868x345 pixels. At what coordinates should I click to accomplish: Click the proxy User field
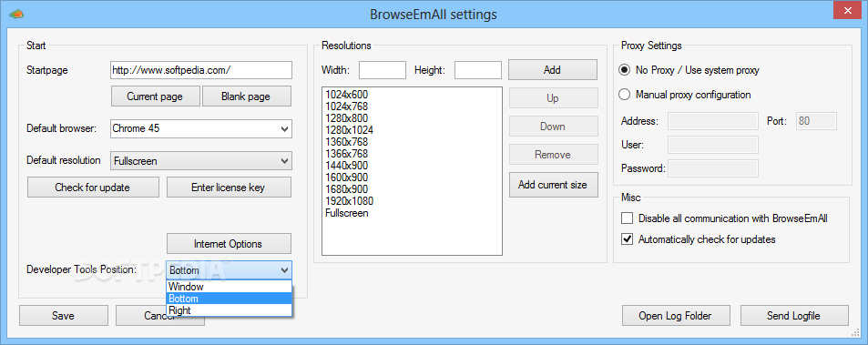click(713, 145)
